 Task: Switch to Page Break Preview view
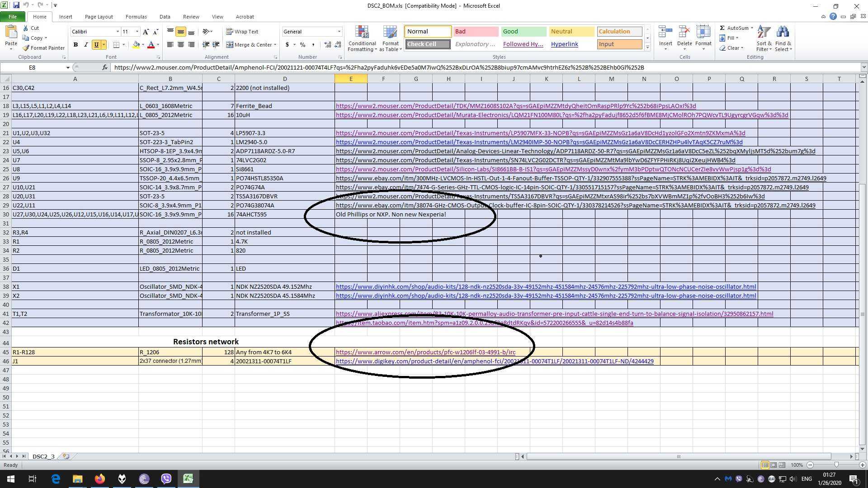pos(782,465)
